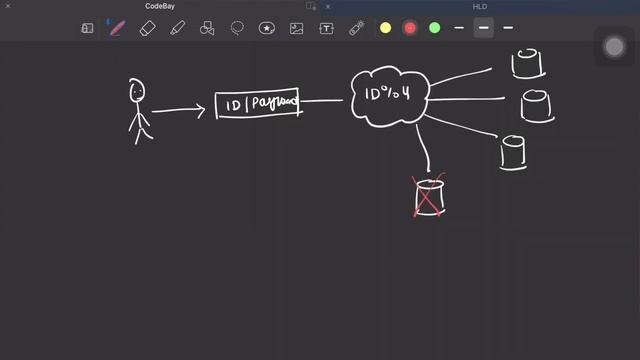Image resolution: width=640 pixels, height=360 pixels.
Task: Tap the floating gray circle button
Action: (x=614, y=47)
